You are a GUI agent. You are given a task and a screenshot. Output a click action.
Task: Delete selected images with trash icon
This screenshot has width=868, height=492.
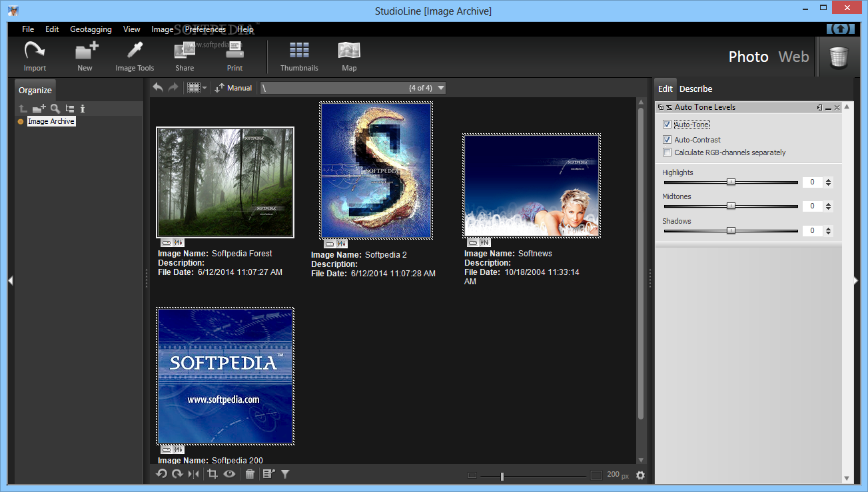coord(250,474)
